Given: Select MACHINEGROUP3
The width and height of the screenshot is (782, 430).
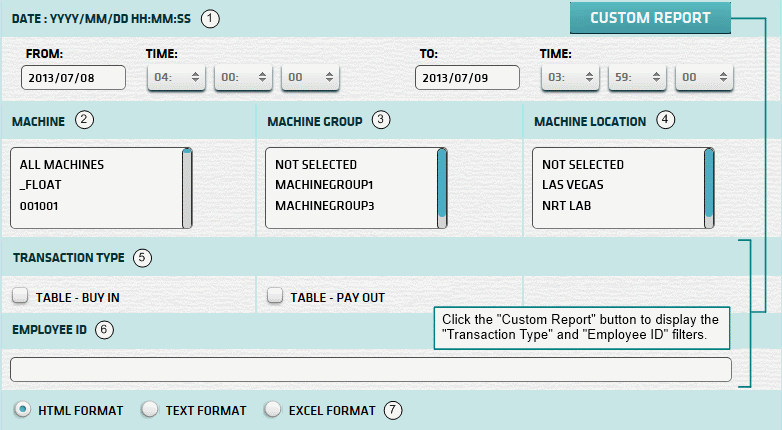Looking at the screenshot, I should point(325,206).
